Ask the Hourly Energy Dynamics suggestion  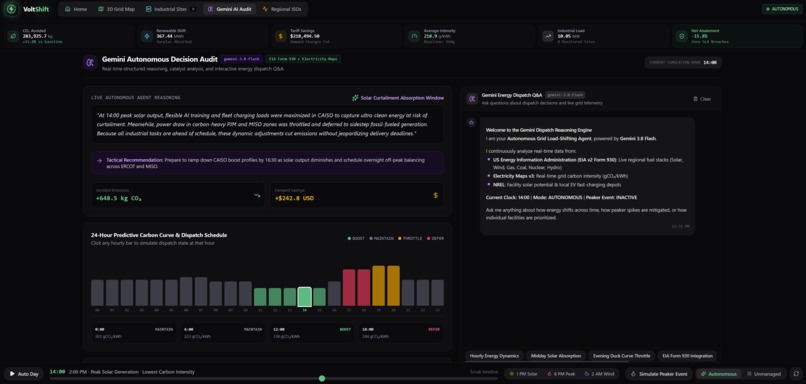click(494, 356)
